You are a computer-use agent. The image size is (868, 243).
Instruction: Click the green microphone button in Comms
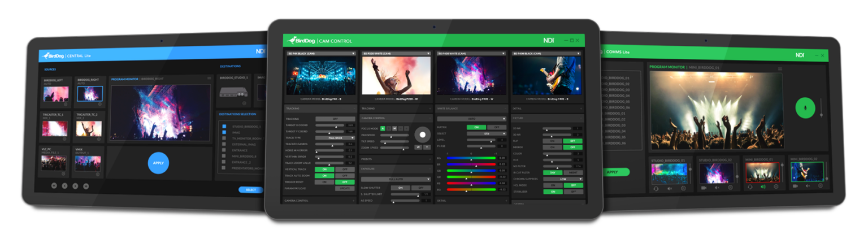[805, 107]
